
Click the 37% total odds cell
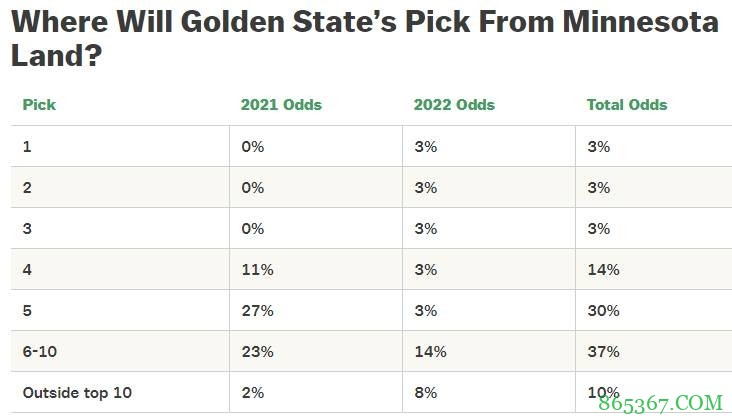[604, 352]
